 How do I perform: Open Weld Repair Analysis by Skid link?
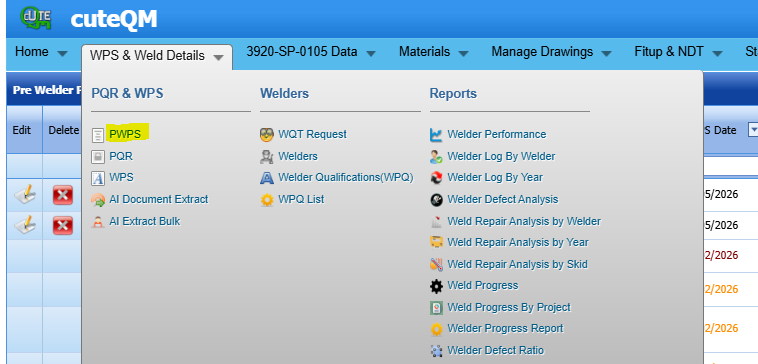click(x=518, y=264)
